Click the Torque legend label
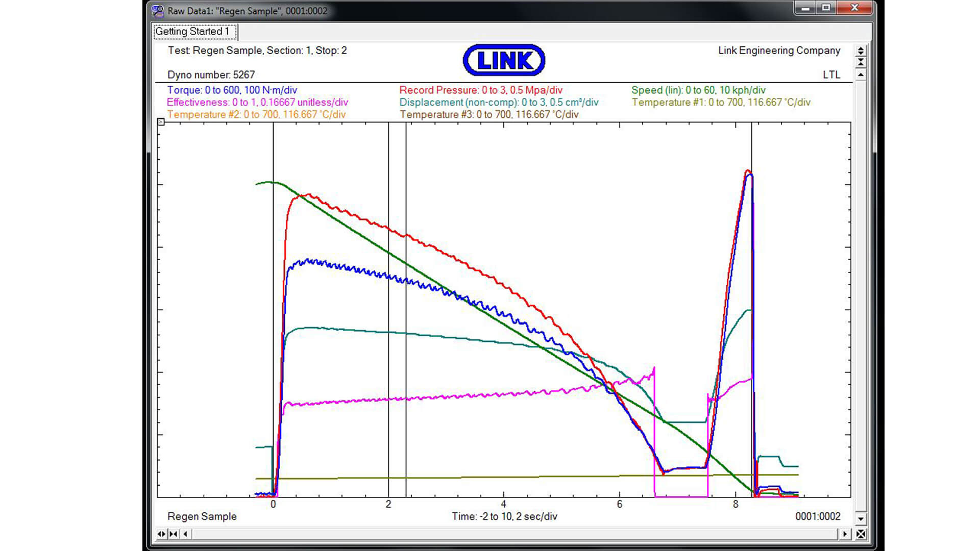The width and height of the screenshot is (980, 551). [x=232, y=90]
